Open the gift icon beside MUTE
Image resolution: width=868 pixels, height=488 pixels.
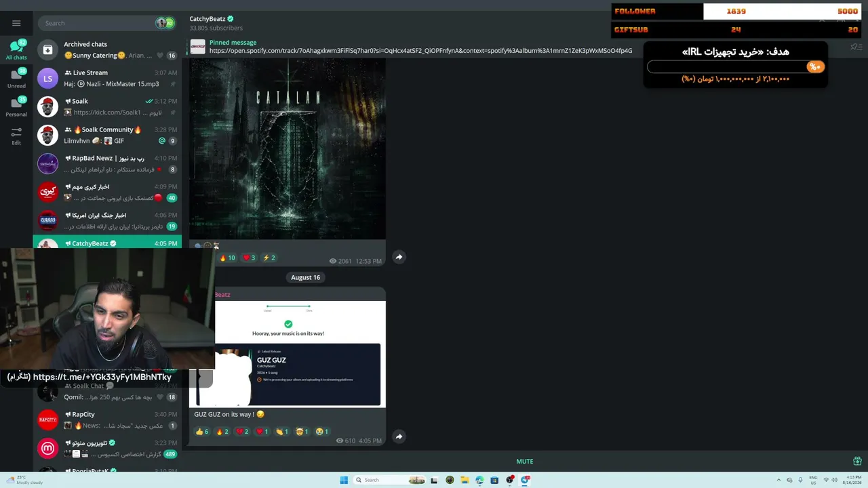857,462
